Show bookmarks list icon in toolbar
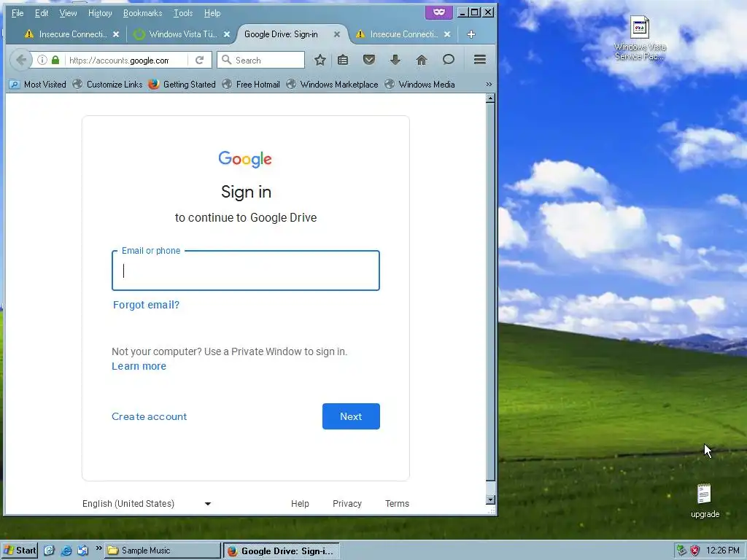 [x=343, y=60]
